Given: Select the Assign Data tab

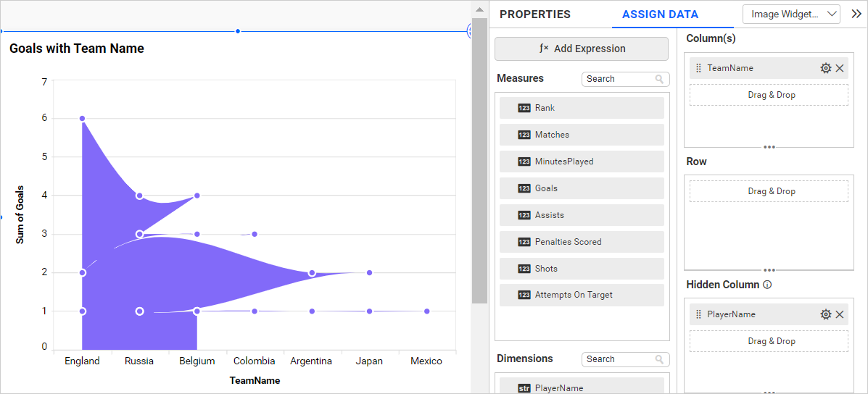Looking at the screenshot, I should pyautogui.click(x=660, y=14).
